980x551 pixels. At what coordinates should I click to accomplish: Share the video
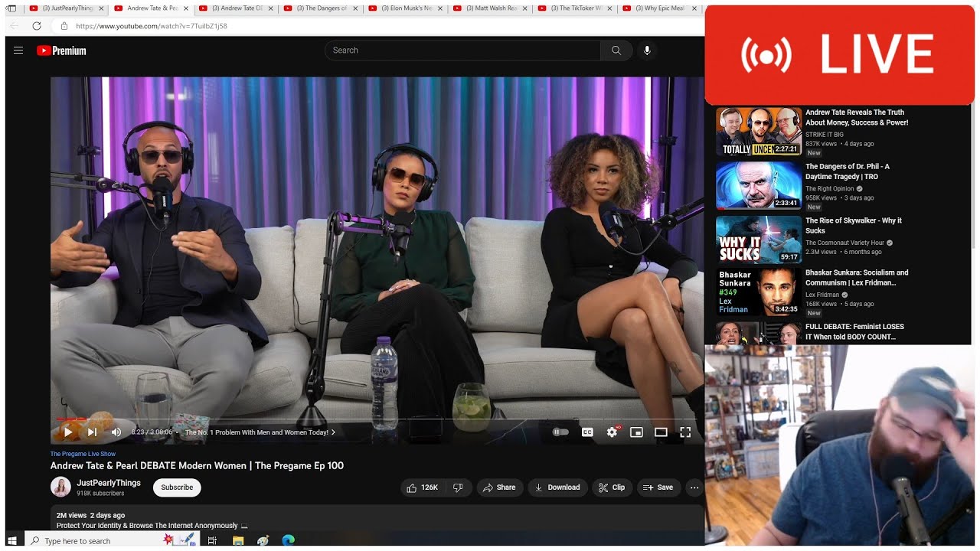[499, 487]
